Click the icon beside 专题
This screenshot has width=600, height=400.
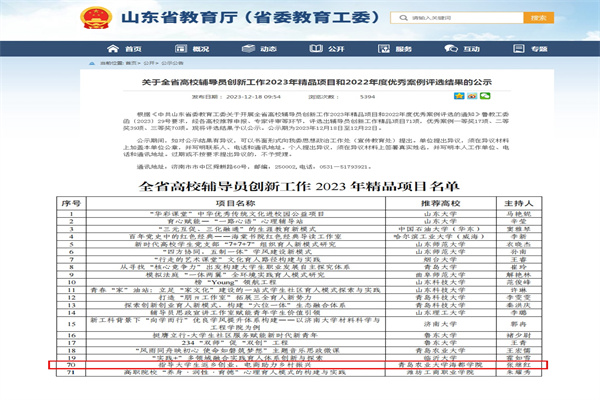click(x=518, y=48)
